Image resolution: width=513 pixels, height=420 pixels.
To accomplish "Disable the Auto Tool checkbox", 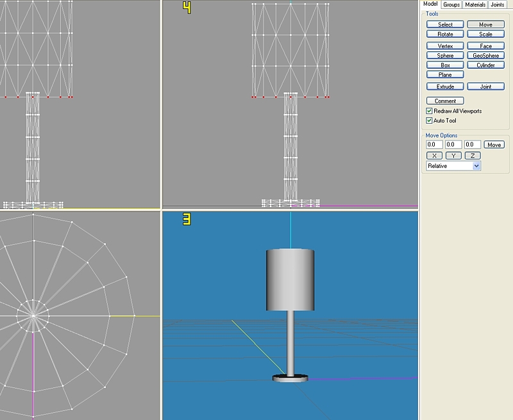I will [430, 121].
